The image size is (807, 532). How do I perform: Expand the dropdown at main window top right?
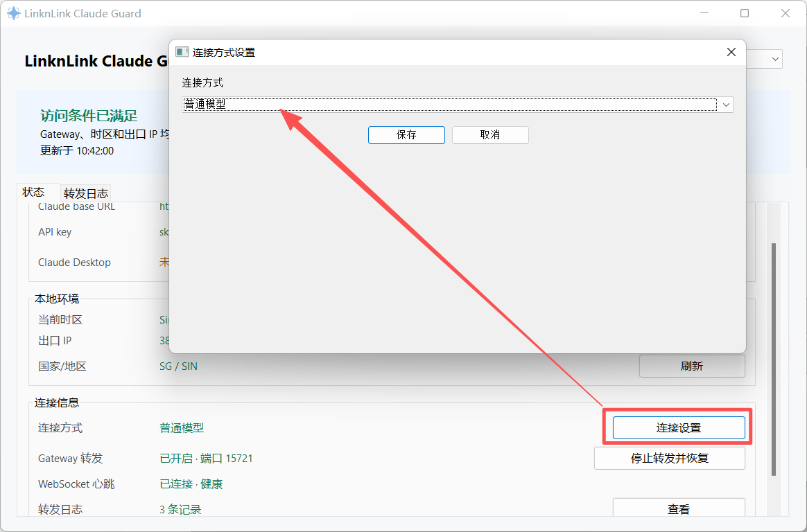(x=774, y=59)
